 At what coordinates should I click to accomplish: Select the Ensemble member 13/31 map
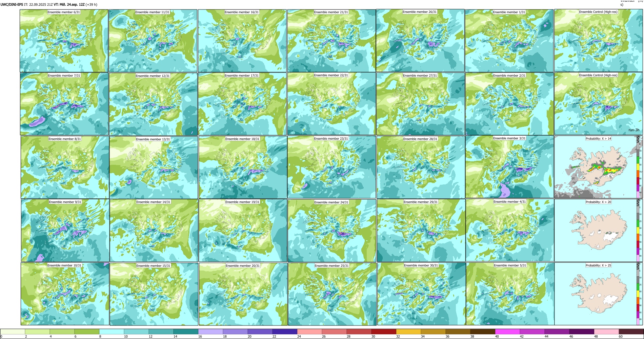pyautogui.click(x=154, y=167)
